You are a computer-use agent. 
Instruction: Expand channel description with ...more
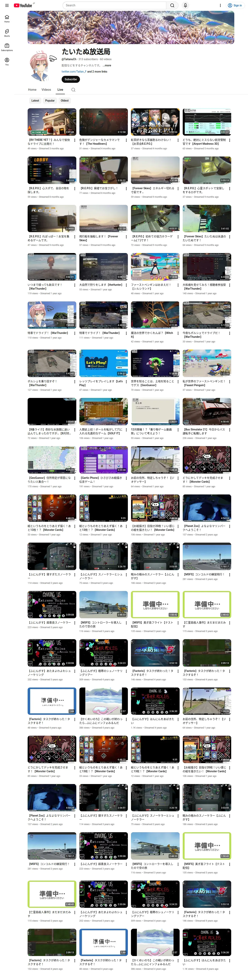click(106, 65)
